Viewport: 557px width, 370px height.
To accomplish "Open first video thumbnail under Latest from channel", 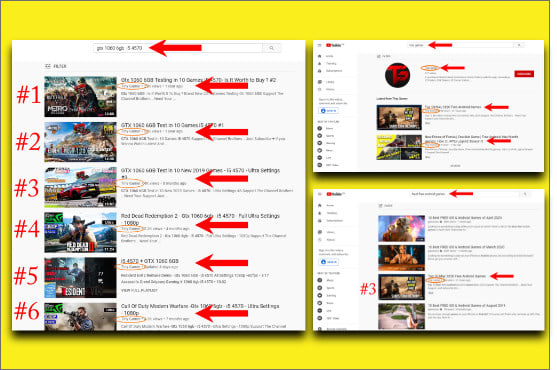I will (x=399, y=117).
